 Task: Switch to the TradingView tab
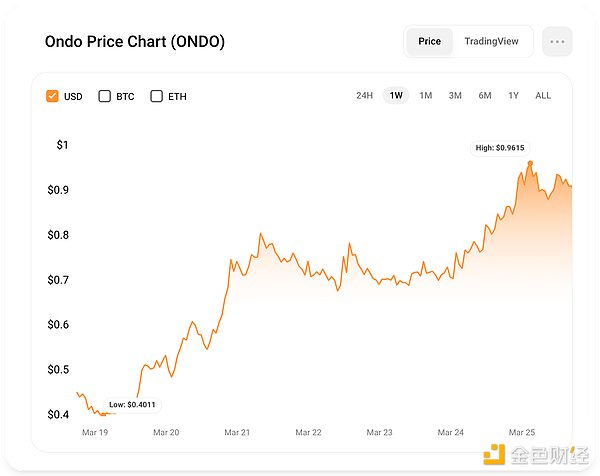click(491, 42)
